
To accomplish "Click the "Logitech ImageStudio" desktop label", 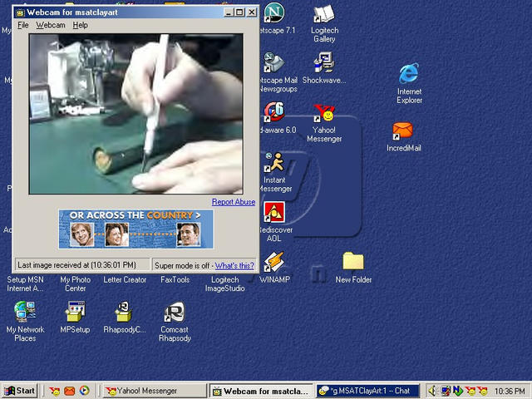I will [225, 284].
